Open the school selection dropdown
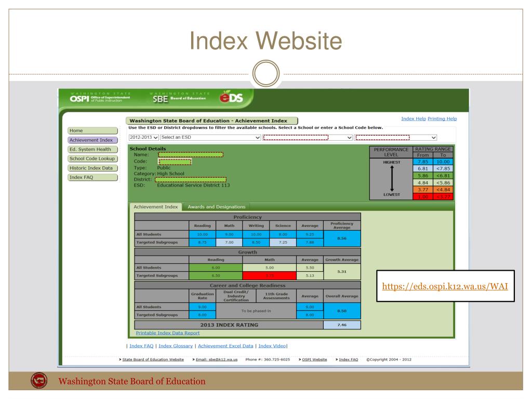Viewport: 532px width, 399px height. click(x=395, y=137)
